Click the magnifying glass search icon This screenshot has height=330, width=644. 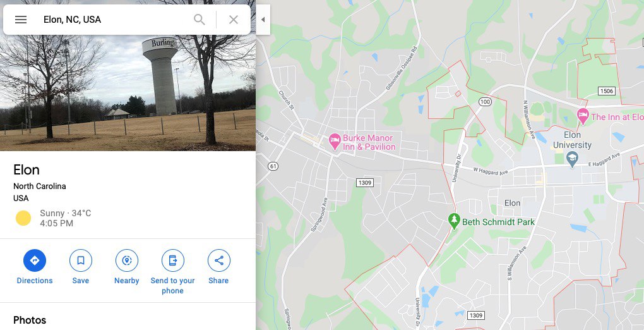point(199,20)
